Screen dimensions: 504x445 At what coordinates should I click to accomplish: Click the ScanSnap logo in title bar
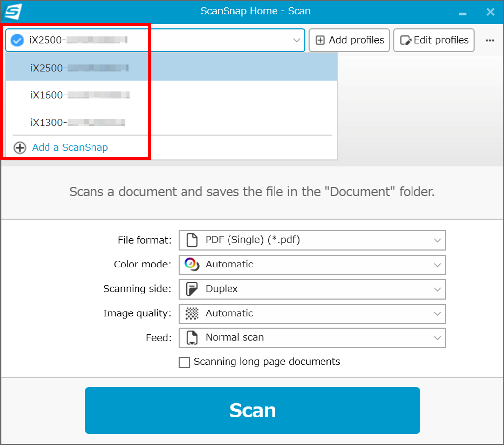click(13, 11)
